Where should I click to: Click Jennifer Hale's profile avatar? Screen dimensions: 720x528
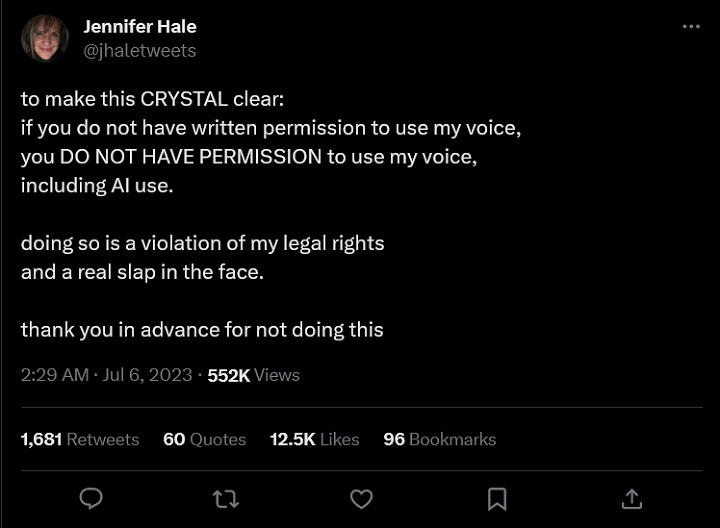45,39
